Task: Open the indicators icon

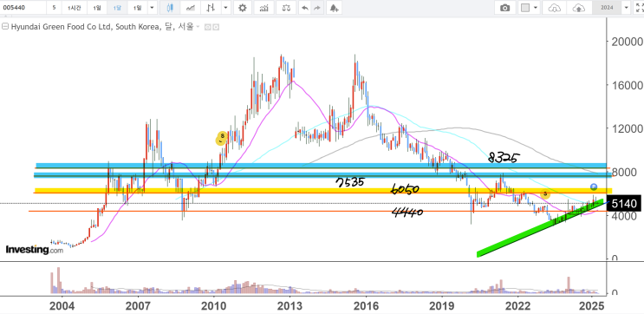Action: pyautogui.click(x=264, y=8)
